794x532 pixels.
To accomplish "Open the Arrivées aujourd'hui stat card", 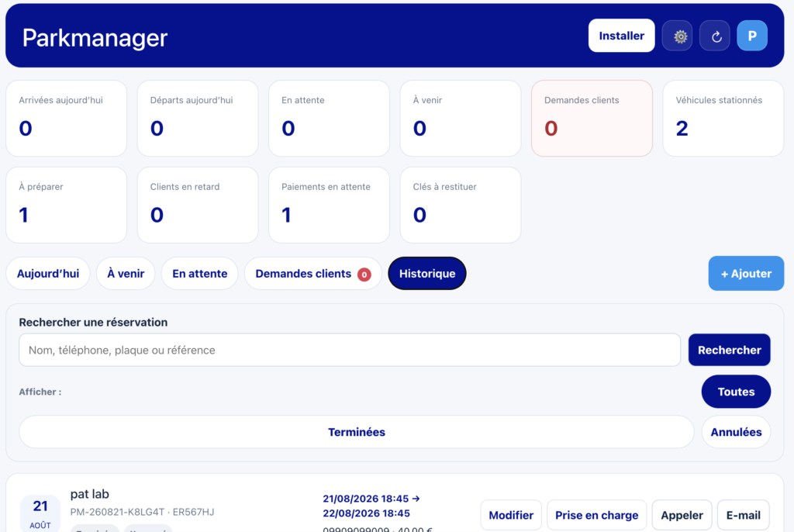I will coord(67,119).
